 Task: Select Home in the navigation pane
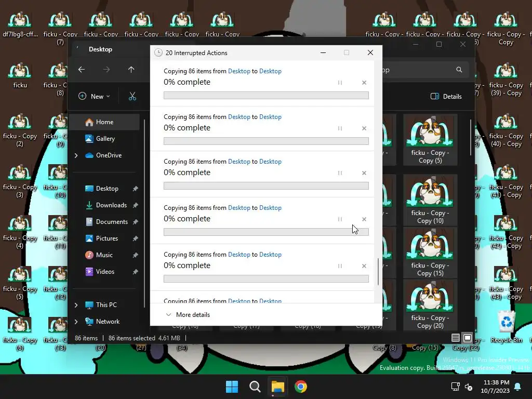coord(104,122)
